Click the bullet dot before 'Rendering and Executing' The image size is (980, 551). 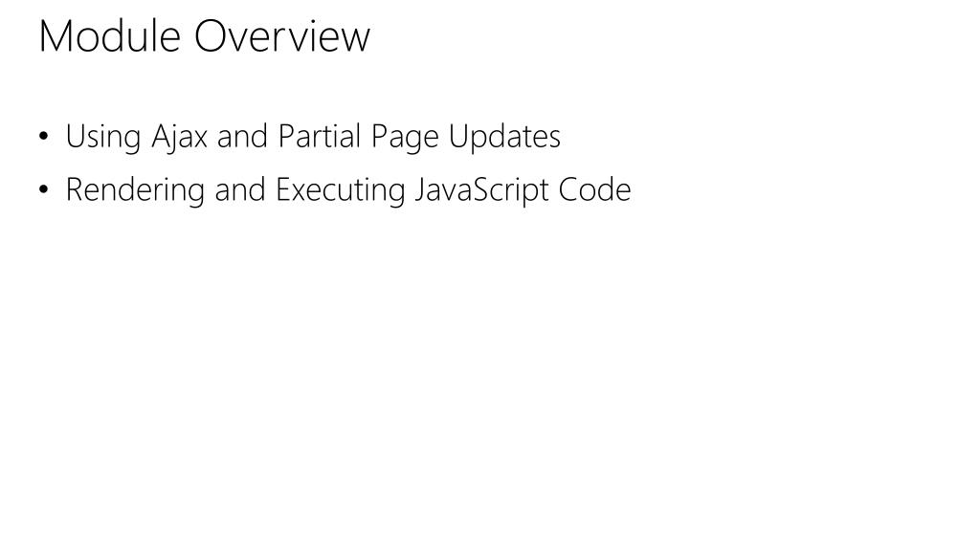pos(45,191)
